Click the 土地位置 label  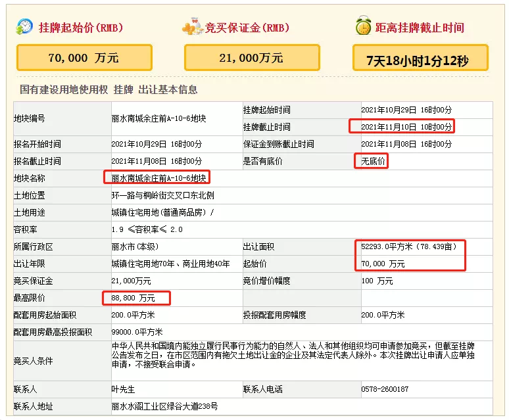[29, 195]
